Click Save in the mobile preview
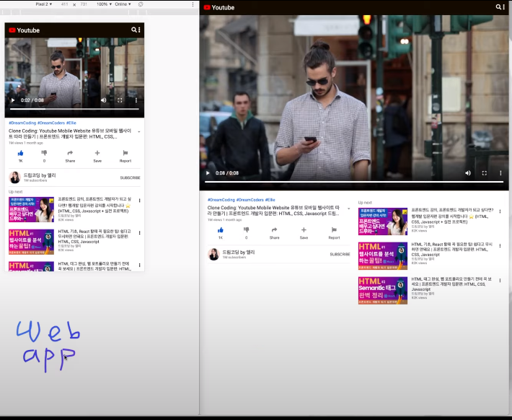Image resolution: width=512 pixels, height=420 pixels. click(x=97, y=156)
